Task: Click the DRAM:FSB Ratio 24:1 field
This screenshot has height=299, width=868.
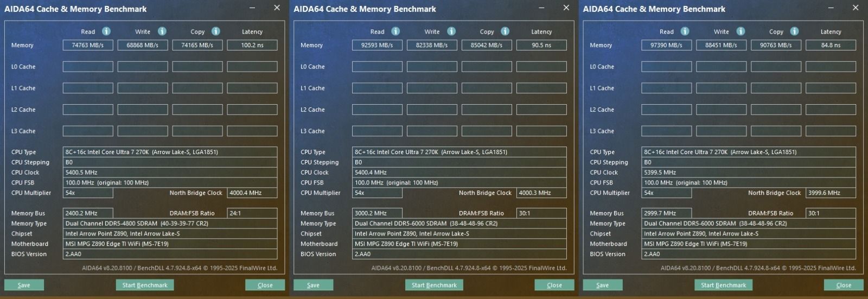Action: [252, 213]
